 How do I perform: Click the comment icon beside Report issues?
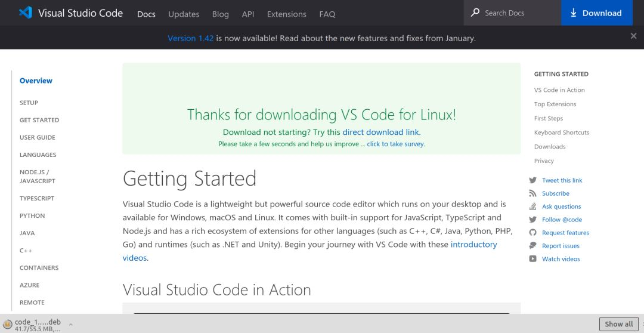tap(532, 246)
